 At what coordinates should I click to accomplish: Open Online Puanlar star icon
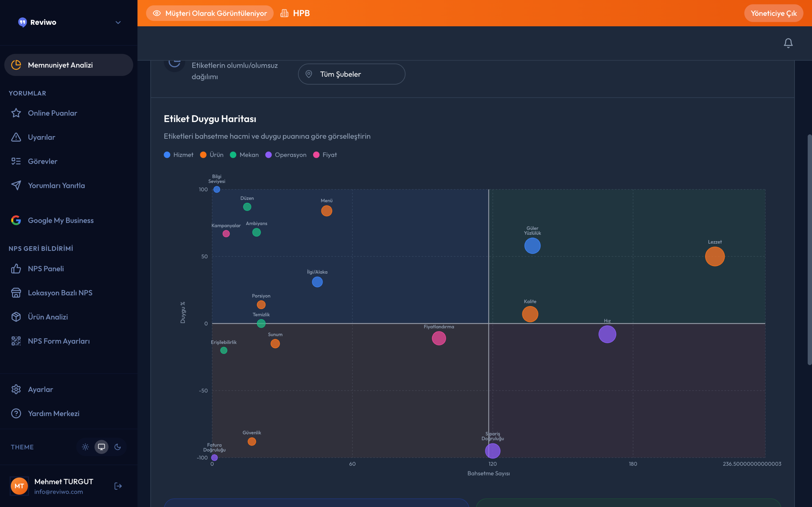[16, 113]
